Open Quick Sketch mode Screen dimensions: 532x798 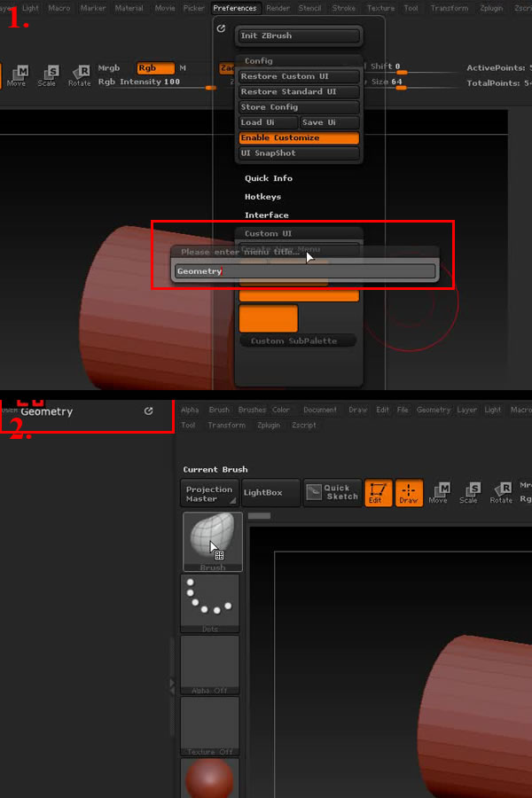332,492
